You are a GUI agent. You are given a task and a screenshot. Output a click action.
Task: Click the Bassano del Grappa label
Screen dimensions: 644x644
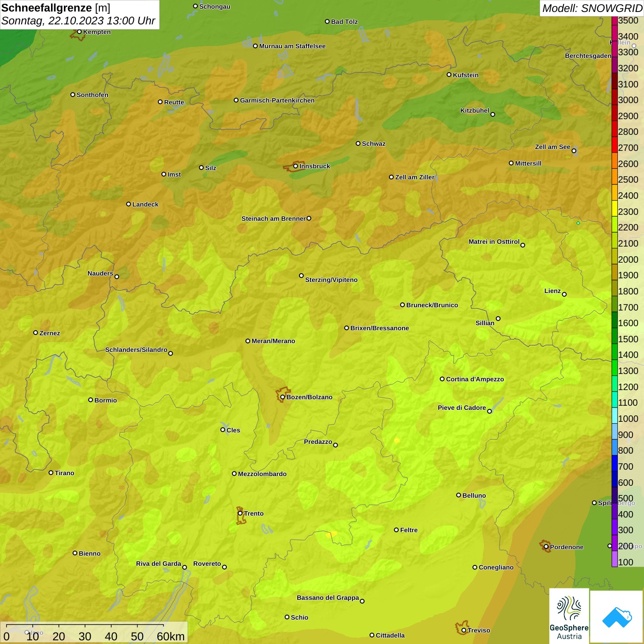(x=328, y=598)
